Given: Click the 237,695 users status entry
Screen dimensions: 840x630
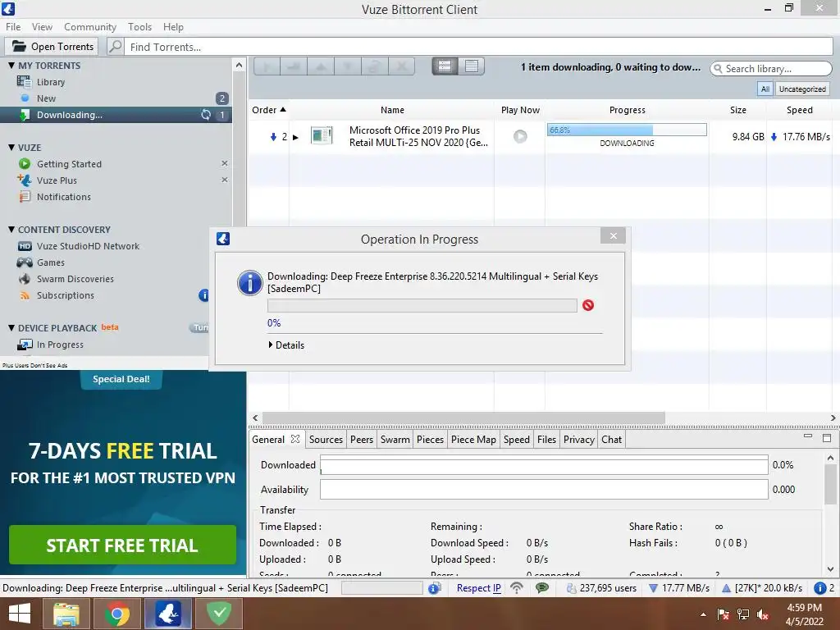Looking at the screenshot, I should click(x=601, y=588).
